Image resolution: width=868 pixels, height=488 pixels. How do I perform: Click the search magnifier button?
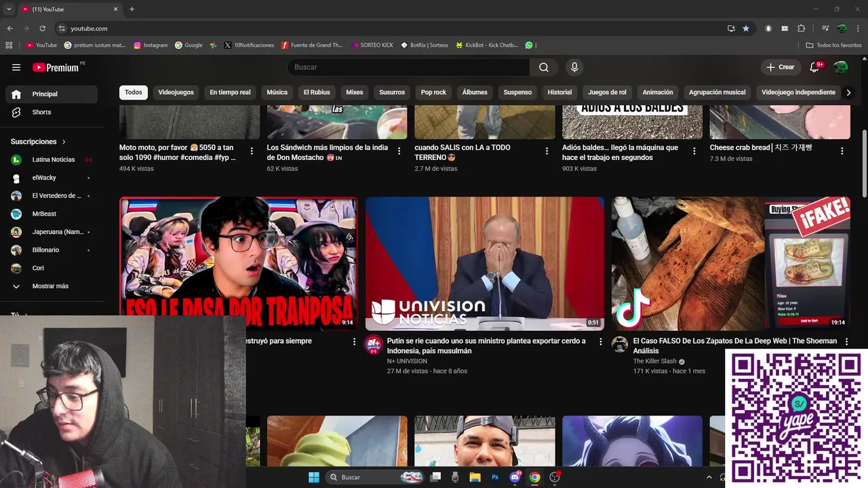[x=544, y=67]
